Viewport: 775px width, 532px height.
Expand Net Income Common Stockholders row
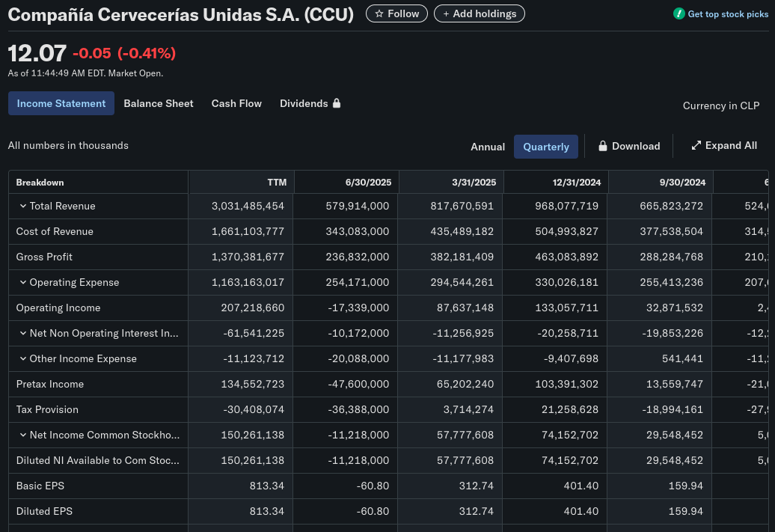tap(23, 435)
